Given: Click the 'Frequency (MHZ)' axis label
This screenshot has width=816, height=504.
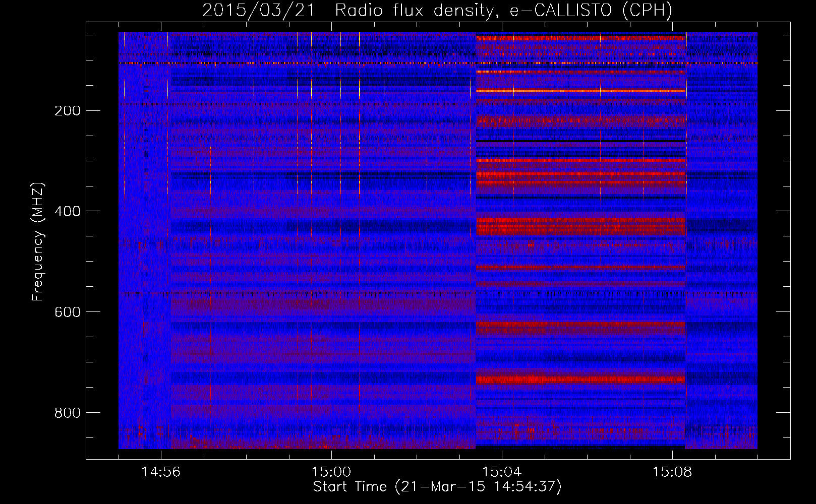Looking at the screenshot, I should 38,241.
